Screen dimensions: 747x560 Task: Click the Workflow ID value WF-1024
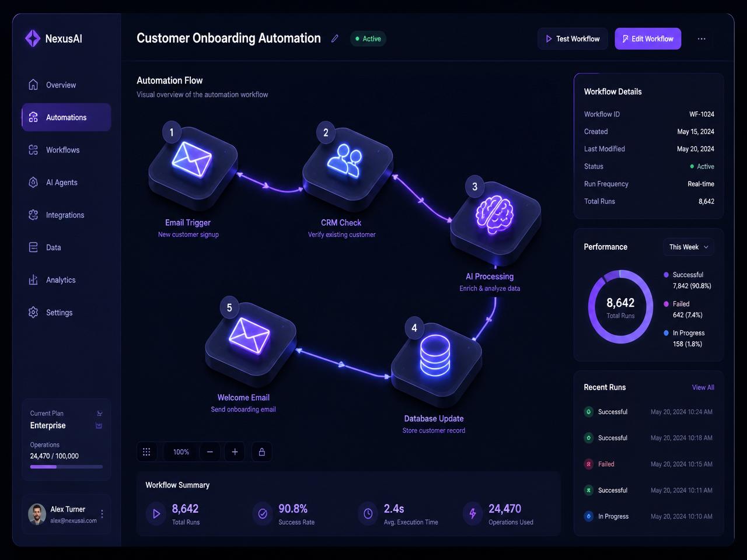pyautogui.click(x=701, y=114)
